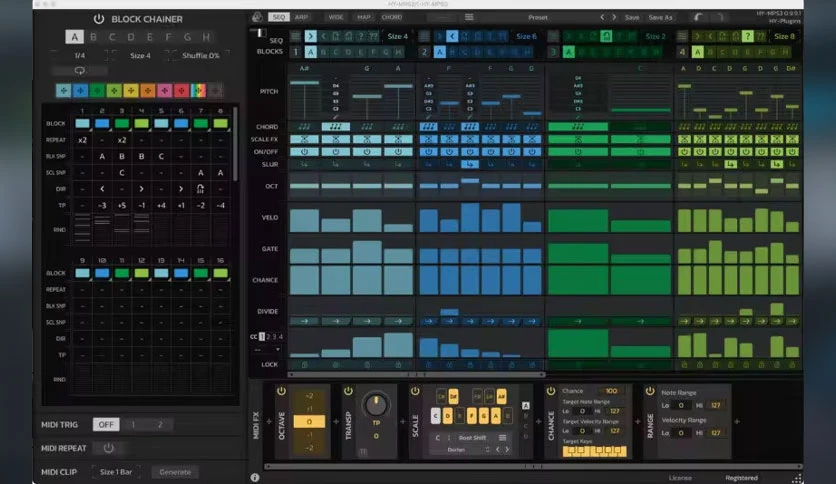Open the scale list menu beside Root Shift
The height and width of the screenshot is (484, 836).
tap(502, 438)
